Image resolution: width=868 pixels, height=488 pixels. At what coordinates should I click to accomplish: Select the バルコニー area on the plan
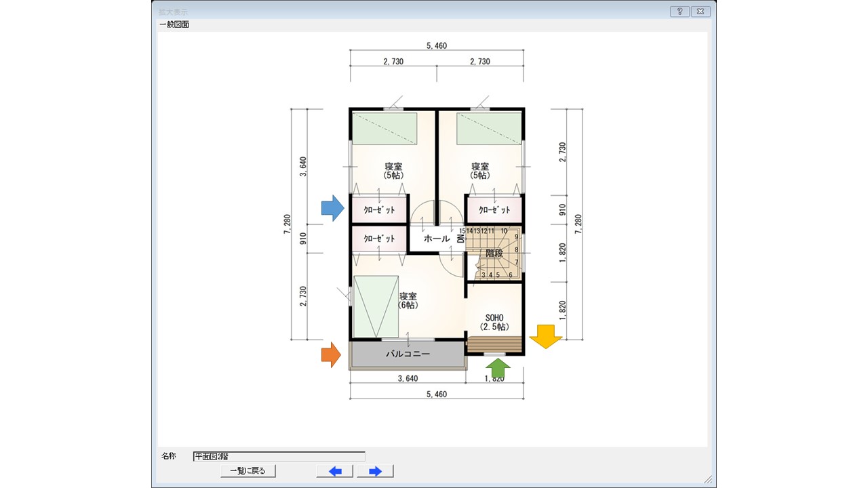408,354
